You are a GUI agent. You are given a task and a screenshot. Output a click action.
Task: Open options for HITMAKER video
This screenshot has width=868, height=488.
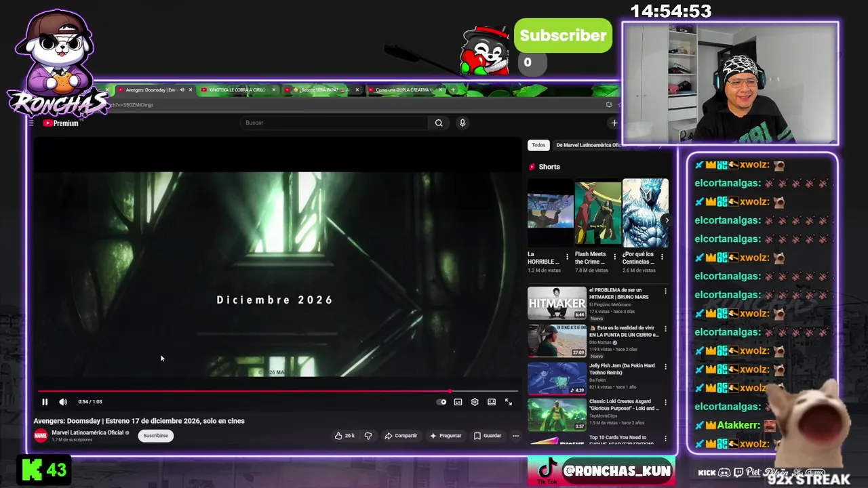coord(665,291)
